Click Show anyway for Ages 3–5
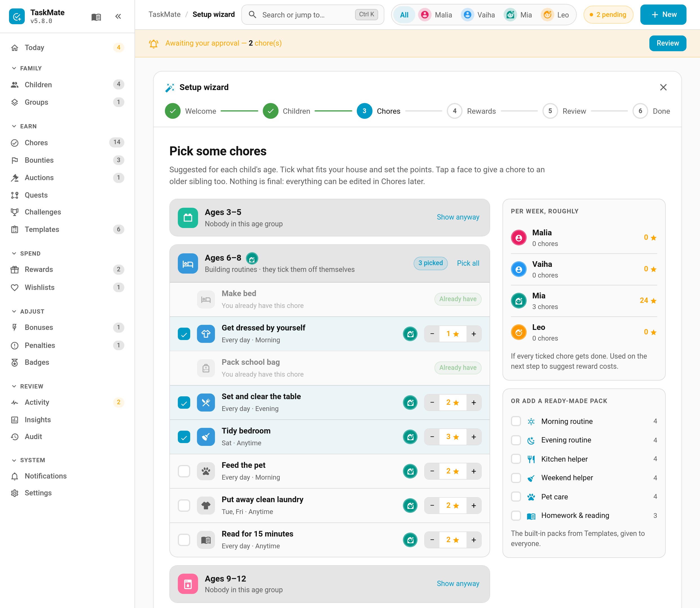Image resolution: width=700 pixels, height=608 pixels. [x=458, y=217]
